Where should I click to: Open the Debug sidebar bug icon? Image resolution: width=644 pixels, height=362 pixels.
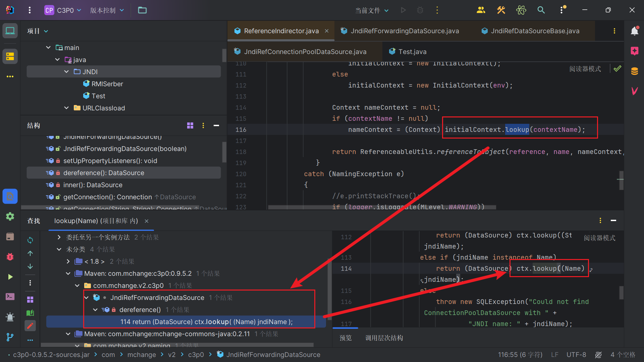[10, 257]
